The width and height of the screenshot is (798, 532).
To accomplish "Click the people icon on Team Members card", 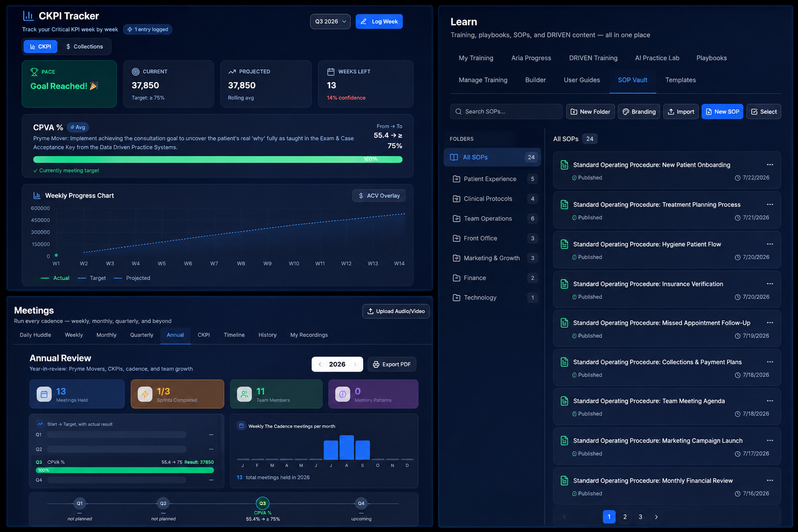I will coord(244,394).
